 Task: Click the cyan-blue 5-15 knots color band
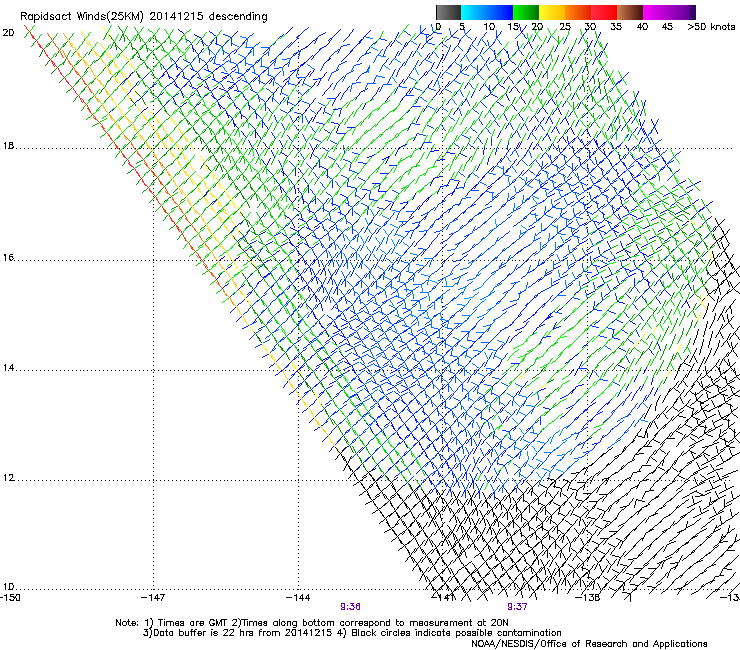click(487, 12)
